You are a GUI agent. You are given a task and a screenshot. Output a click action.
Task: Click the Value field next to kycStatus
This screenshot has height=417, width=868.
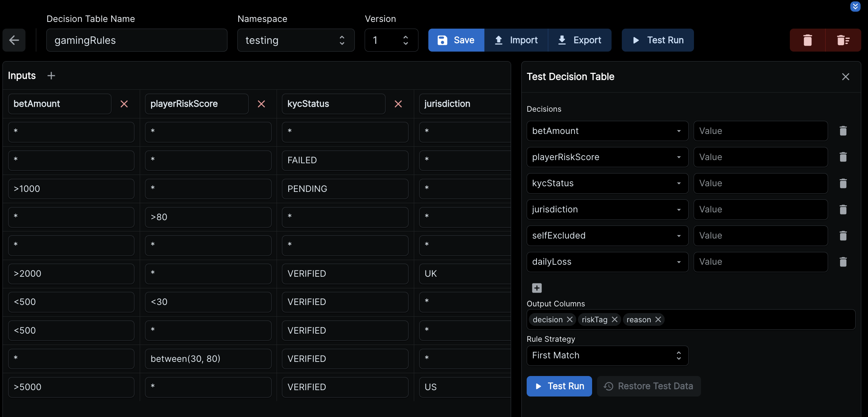pos(760,183)
